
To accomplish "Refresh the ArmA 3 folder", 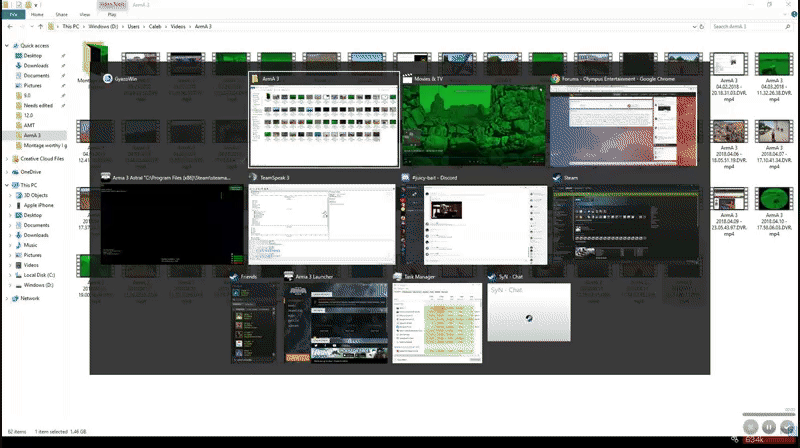I will 702,27.
